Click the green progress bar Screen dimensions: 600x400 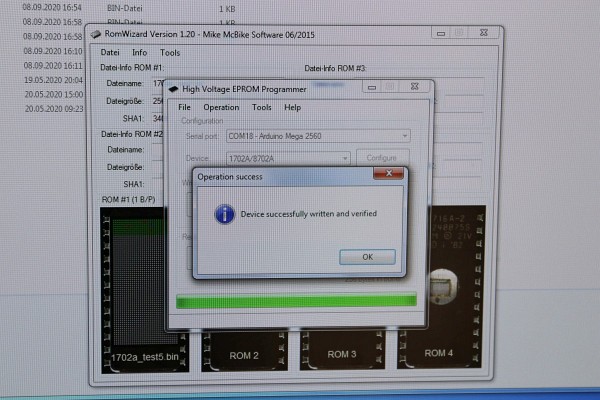295,300
